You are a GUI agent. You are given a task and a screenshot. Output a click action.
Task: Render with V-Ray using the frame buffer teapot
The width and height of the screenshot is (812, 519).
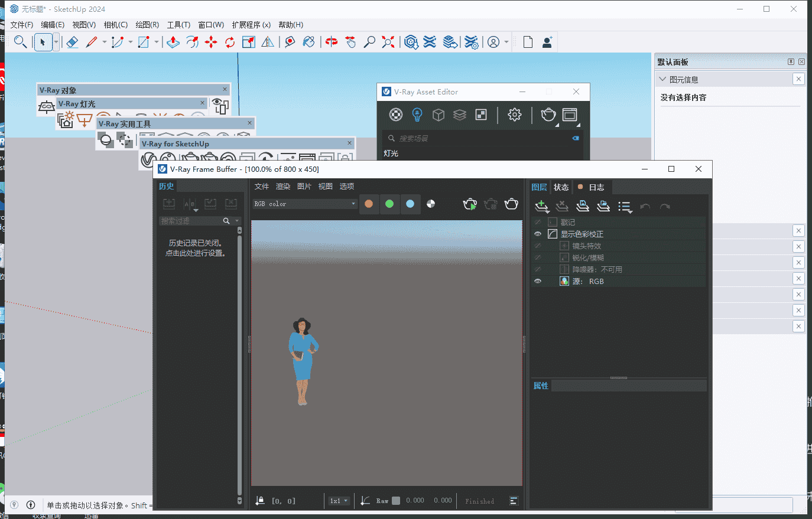point(470,204)
